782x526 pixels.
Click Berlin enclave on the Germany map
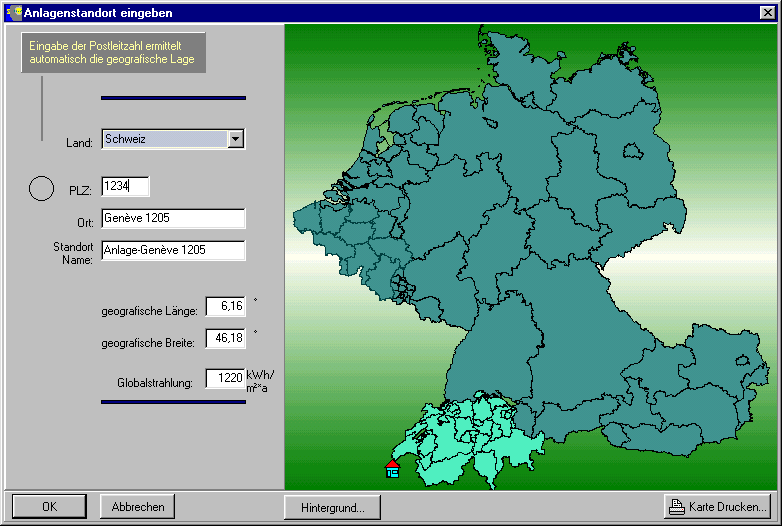[633, 151]
